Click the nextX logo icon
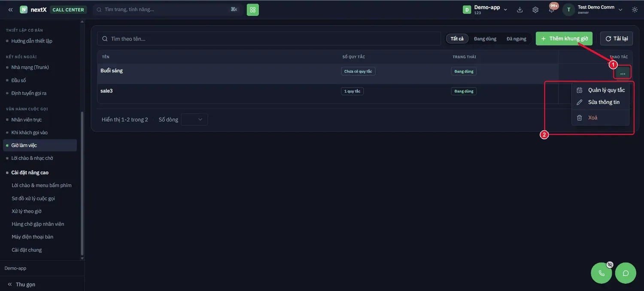 point(24,9)
